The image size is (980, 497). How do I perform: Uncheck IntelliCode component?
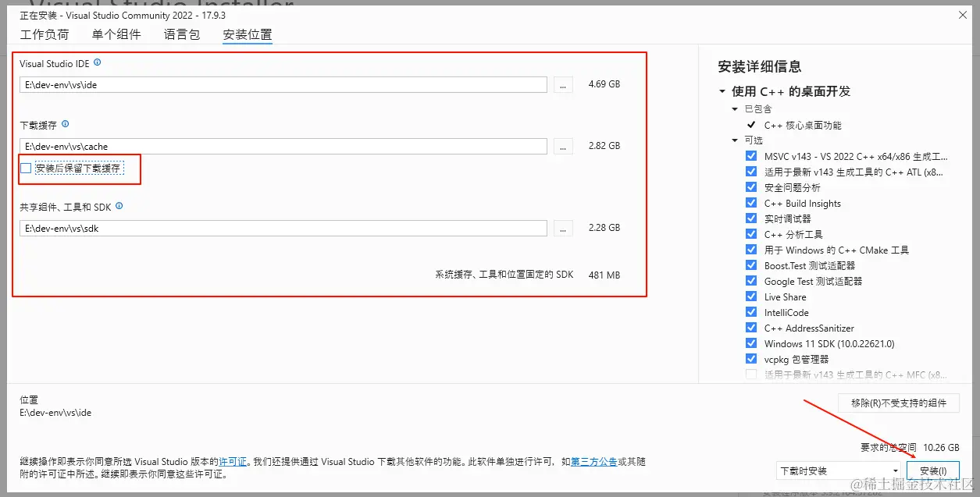click(751, 312)
